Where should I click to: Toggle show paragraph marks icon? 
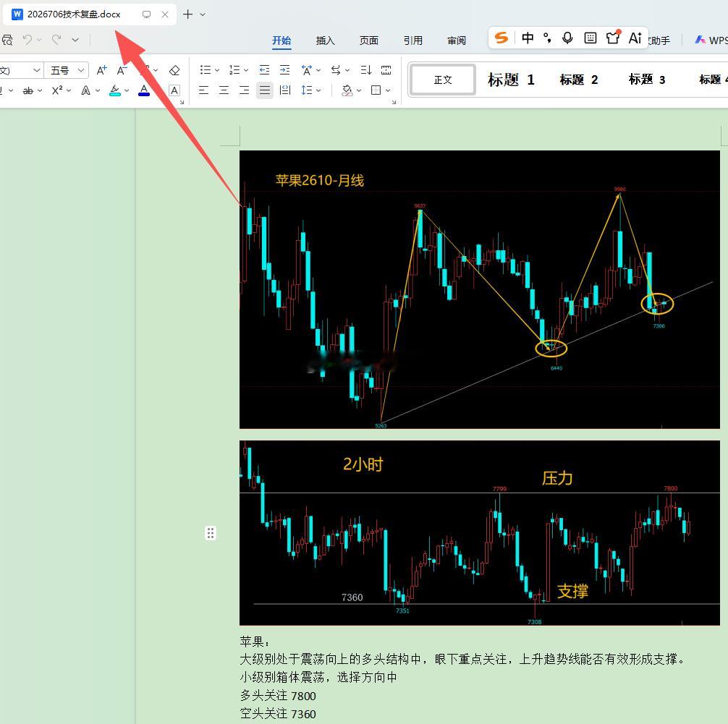click(386, 70)
